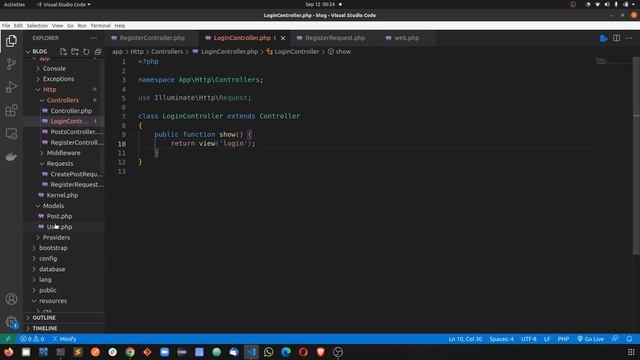Open Controller.php in Explorer
Screen dimensions: 640x360
click(x=71, y=111)
